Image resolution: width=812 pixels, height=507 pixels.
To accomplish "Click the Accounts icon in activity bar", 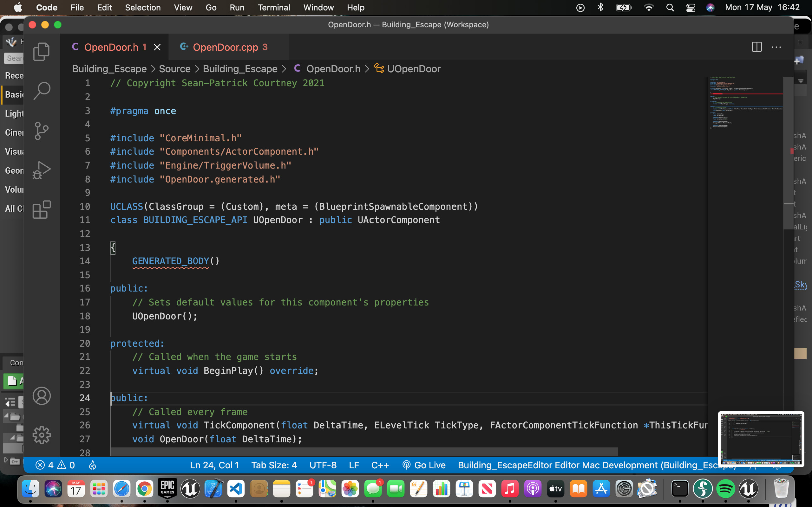I will [41, 396].
